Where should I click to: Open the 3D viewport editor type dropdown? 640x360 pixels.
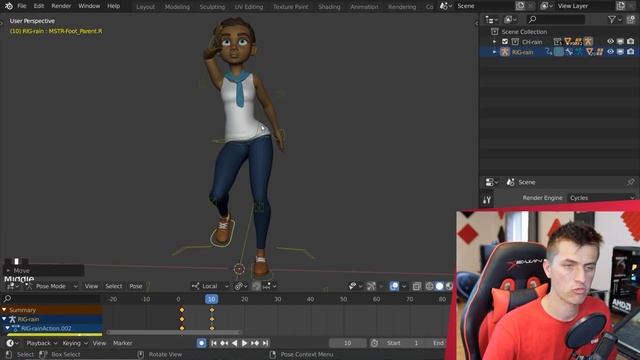click(x=12, y=286)
